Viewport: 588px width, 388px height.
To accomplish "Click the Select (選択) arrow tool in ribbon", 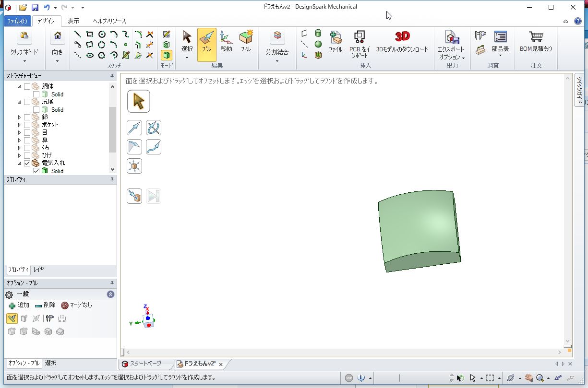I will pyautogui.click(x=187, y=42).
